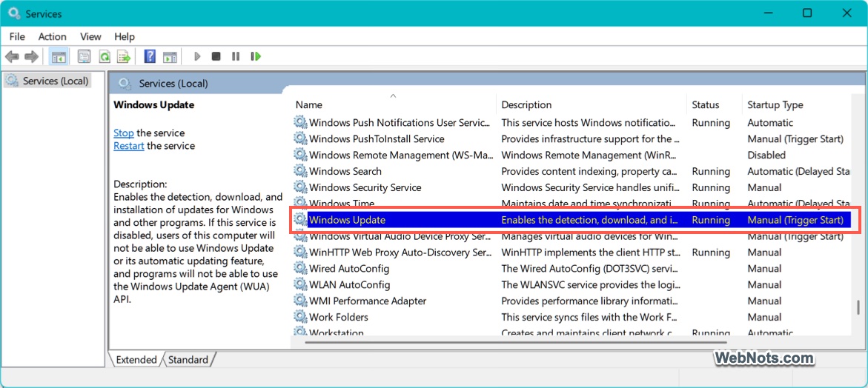Click the Running status of Windows Update
The height and width of the screenshot is (388, 868).
point(711,220)
